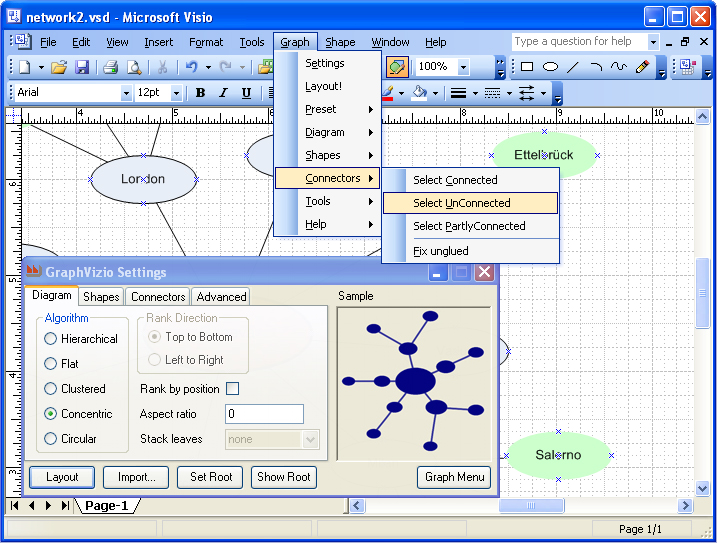
Task: Expand the New drawing dropdown arrow
Action: coord(41,68)
